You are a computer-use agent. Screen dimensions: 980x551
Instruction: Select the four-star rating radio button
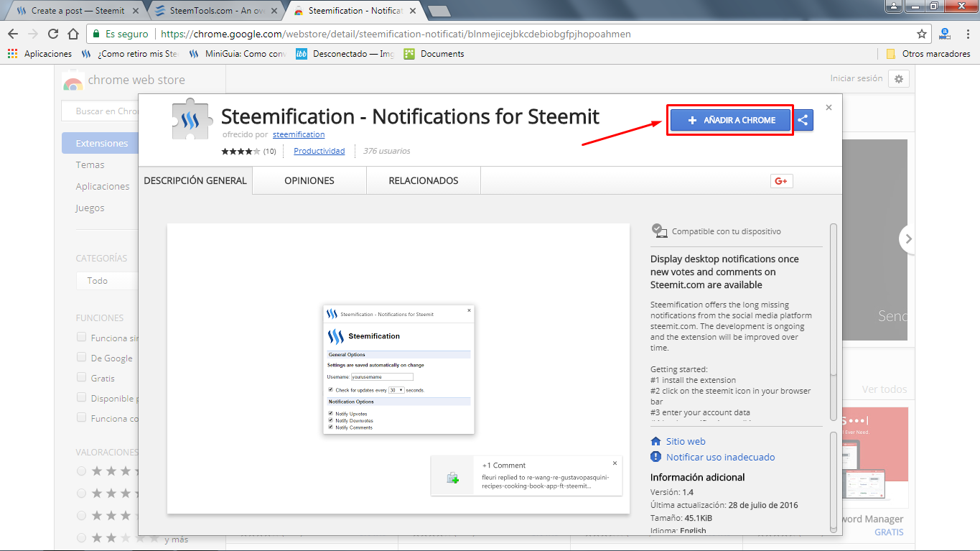81,471
